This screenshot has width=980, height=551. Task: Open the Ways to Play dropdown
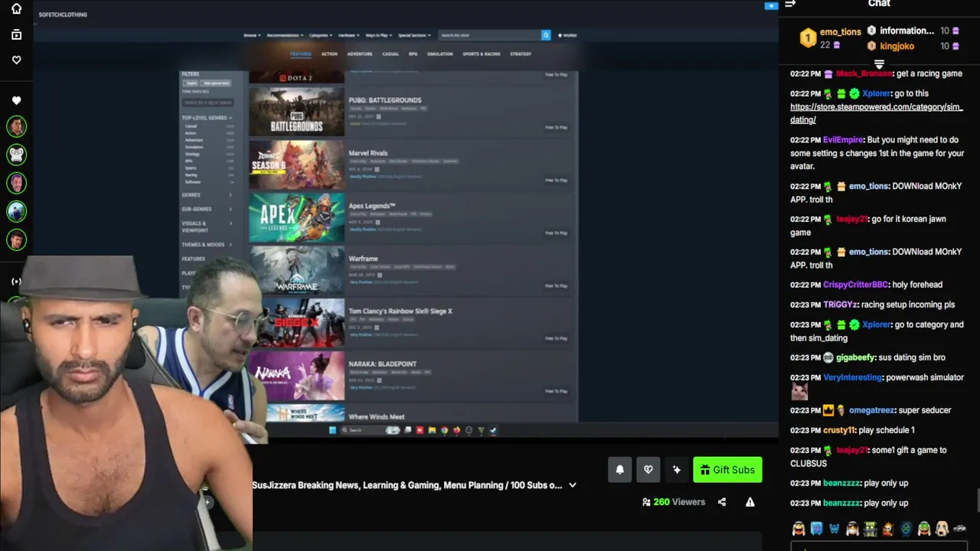point(378,35)
